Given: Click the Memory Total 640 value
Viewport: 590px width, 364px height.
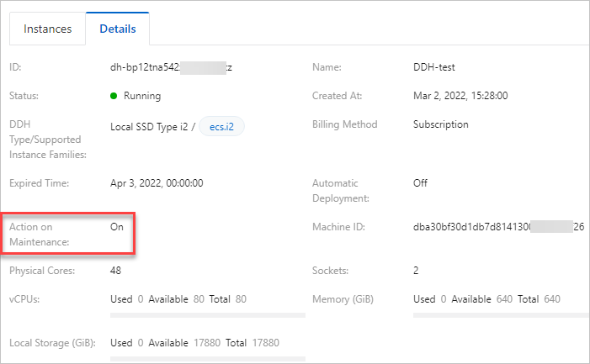Looking at the screenshot, I should pyautogui.click(x=552, y=299).
